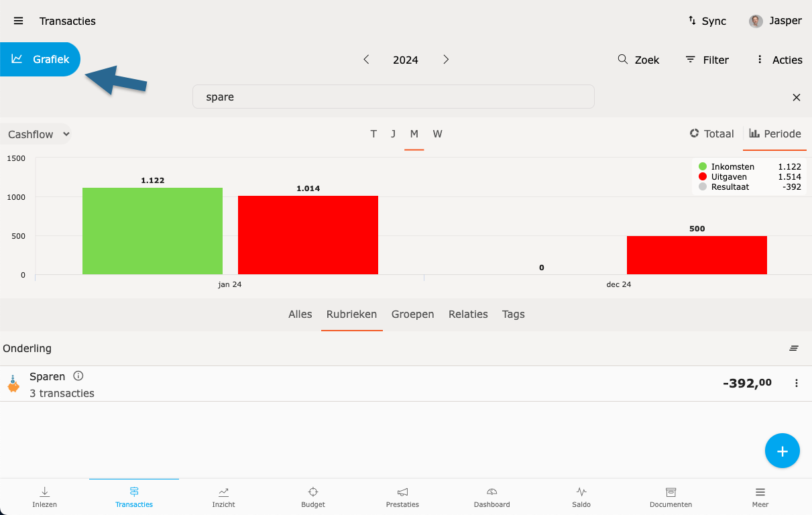Open Transacties in bottom navigation
Viewport: 812px width, 515px height.
tap(134, 497)
